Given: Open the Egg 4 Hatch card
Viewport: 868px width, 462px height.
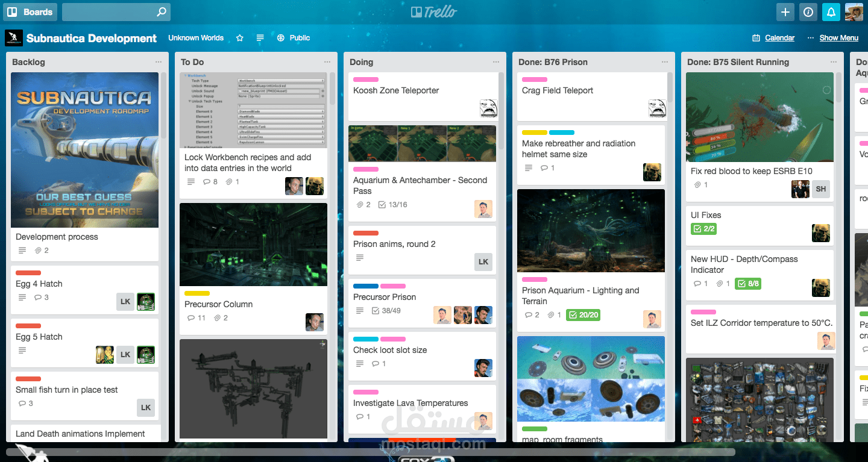Looking at the screenshot, I should coord(84,289).
